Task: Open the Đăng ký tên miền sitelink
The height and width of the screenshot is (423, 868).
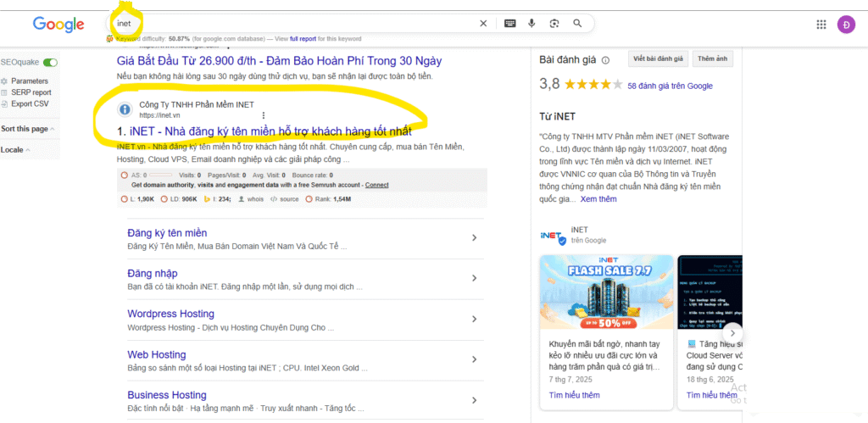Action: (167, 232)
